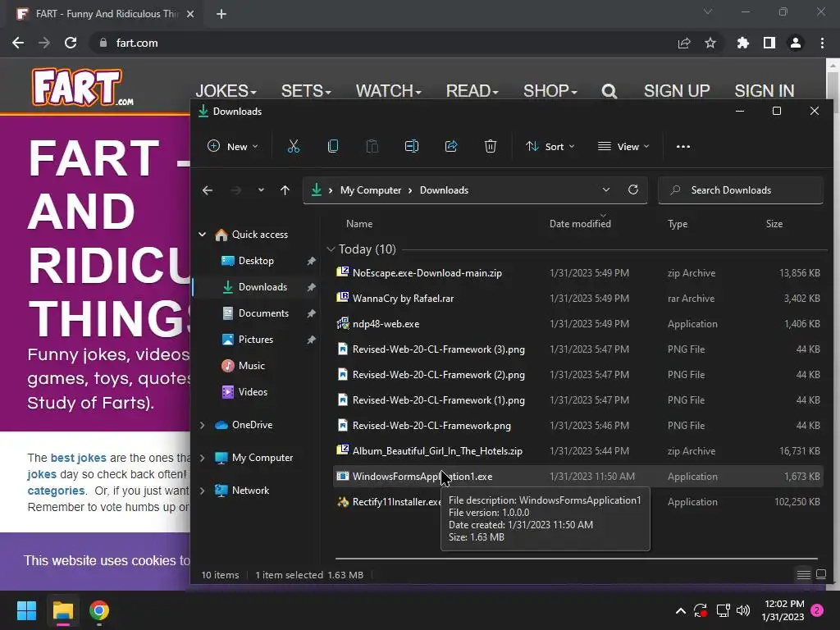Open Chrome extensions puzzle icon
The image size is (840, 630).
743,43
